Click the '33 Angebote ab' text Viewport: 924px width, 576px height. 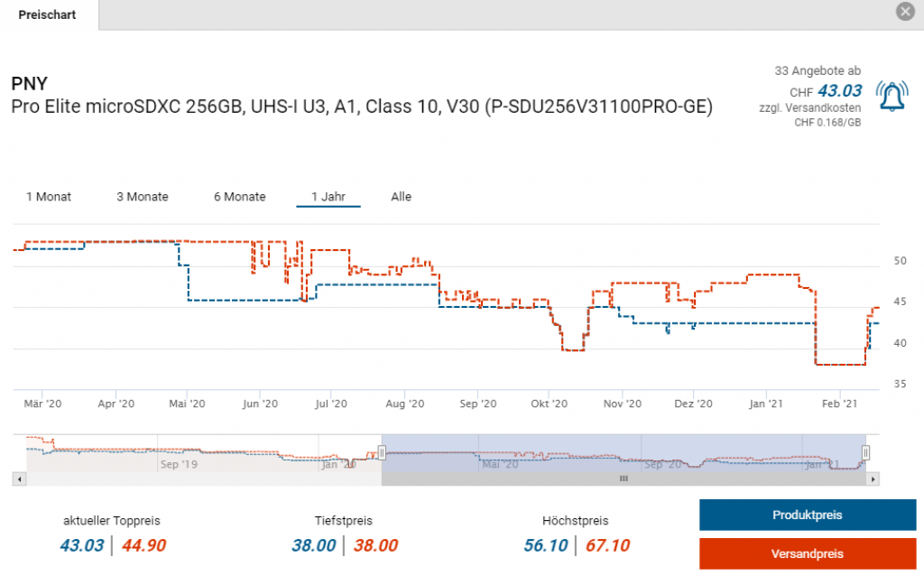click(x=818, y=70)
